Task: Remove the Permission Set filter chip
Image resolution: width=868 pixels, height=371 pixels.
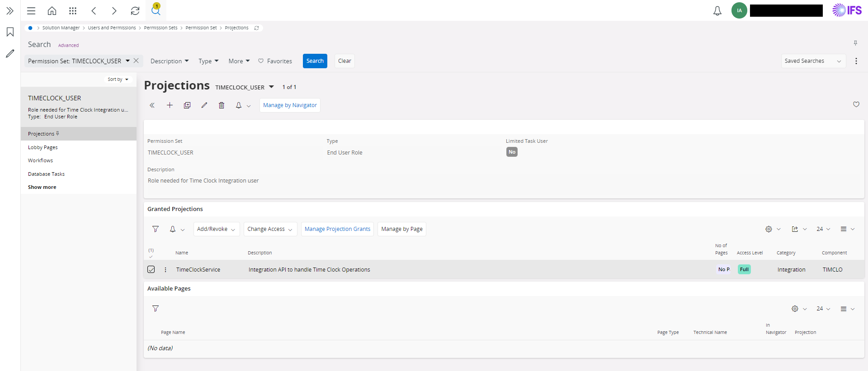Action: click(136, 61)
